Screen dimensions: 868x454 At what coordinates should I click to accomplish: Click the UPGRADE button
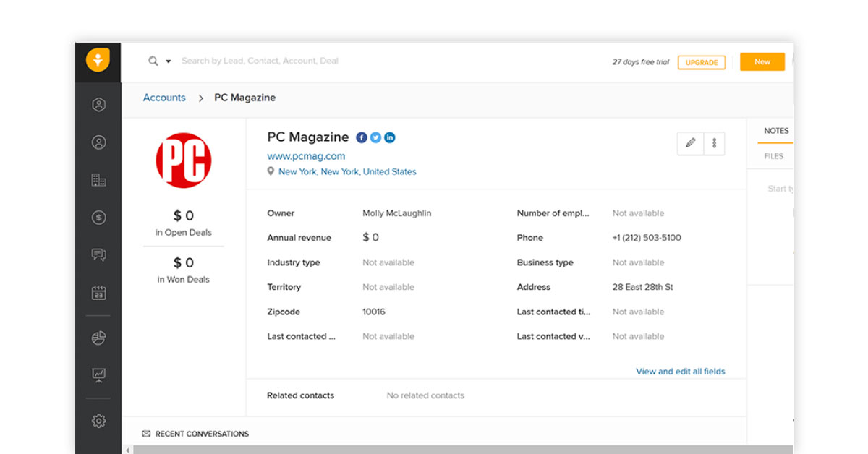tap(702, 62)
